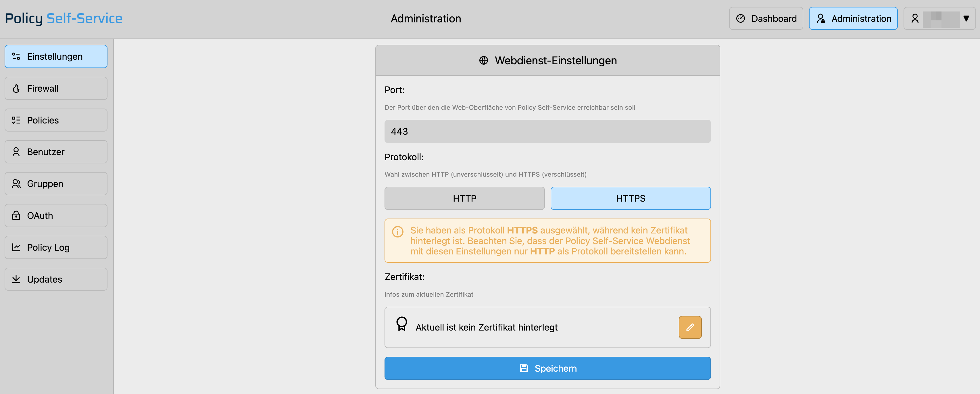Click the lock icon beside OAuth
This screenshot has height=394, width=980.
(16, 216)
